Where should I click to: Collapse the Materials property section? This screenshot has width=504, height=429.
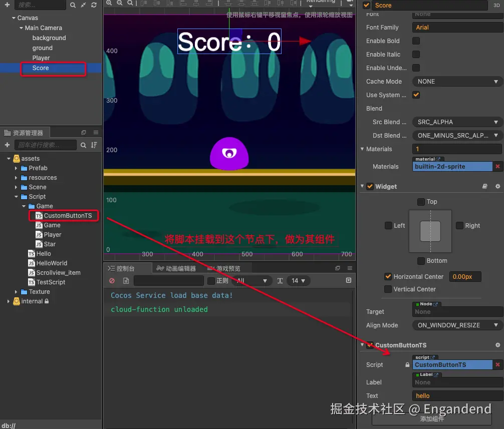[362, 149]
